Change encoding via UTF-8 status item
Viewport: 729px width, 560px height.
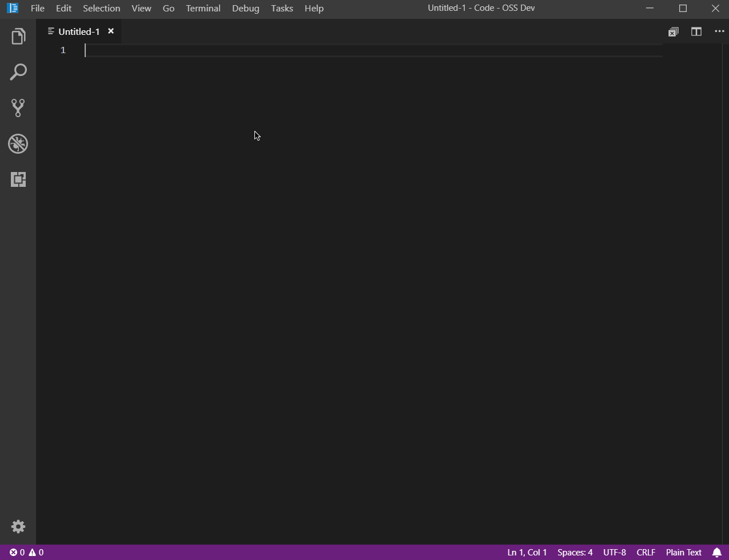click(x=615, y=552)
